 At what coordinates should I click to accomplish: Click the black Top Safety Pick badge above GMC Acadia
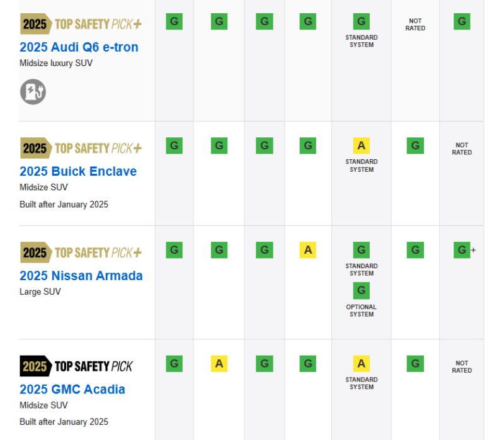[76, 366]
